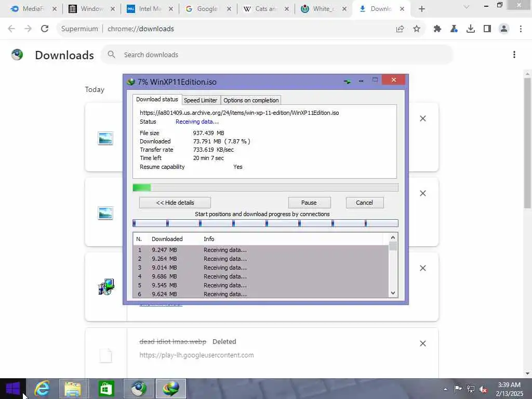
Task: Click the connections progress segment bar
Action: pos(265,223)
